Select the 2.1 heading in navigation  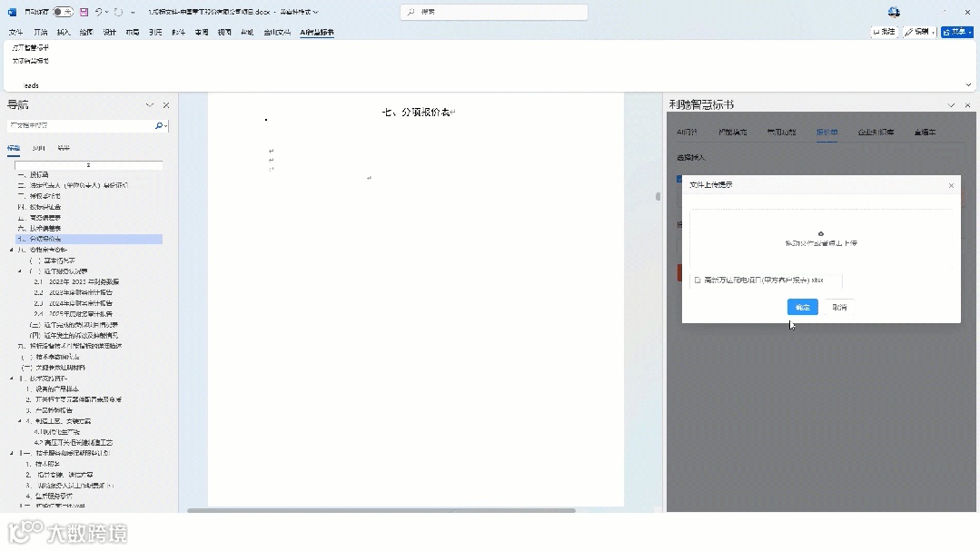(x=76, y=281)
